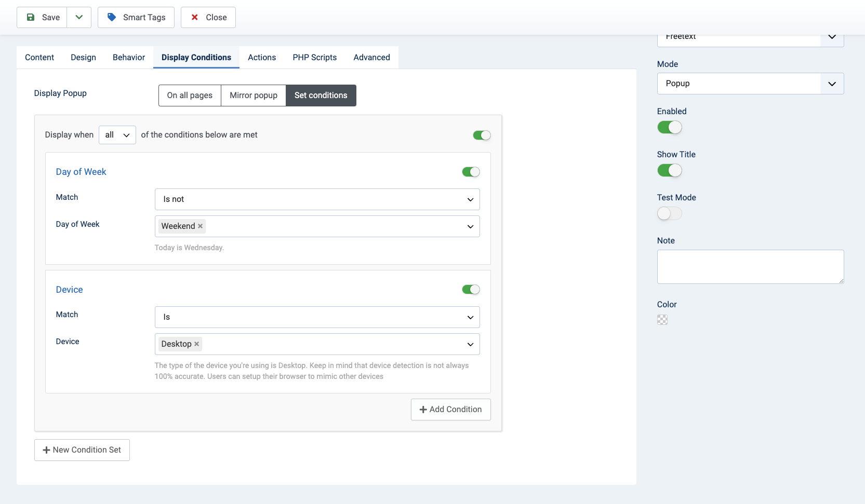Screen dimensions: 865x504
Task: Enable Test Mode switch
Action: coord(670,213)
